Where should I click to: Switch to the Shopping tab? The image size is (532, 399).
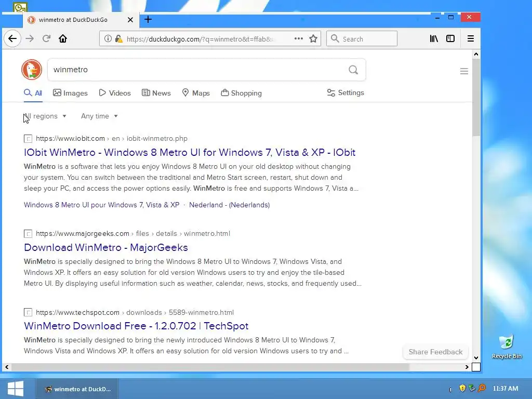point(241,93)
